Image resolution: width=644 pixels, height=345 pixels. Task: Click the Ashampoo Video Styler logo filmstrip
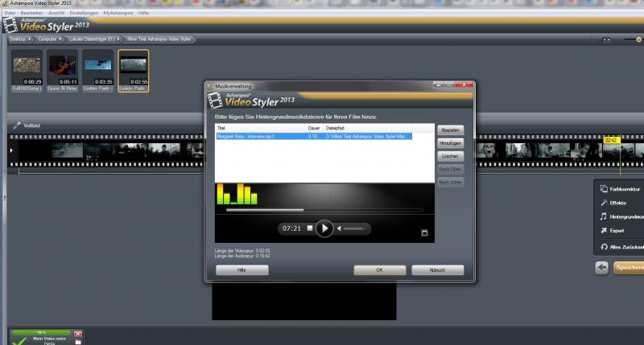10,25
